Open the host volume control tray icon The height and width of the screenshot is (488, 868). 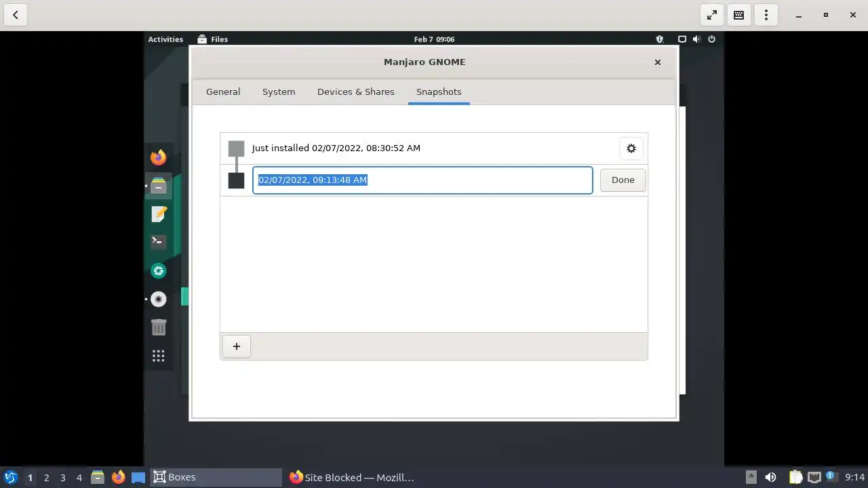click(770, 477)
